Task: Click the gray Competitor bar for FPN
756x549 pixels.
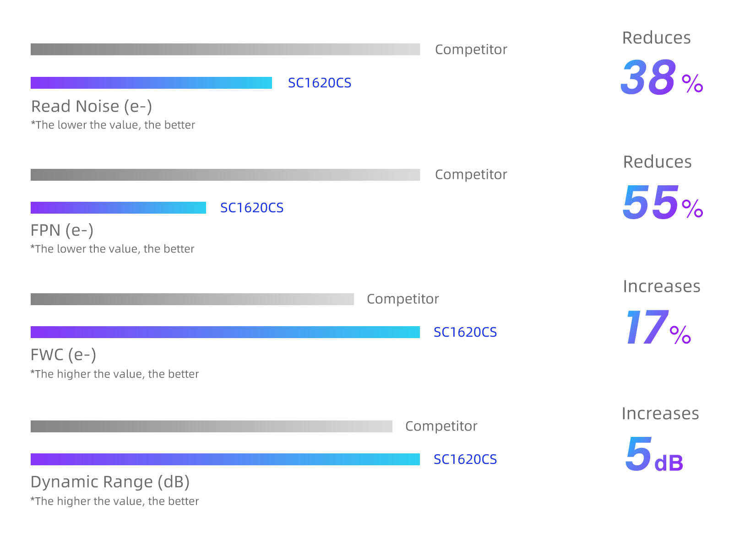Action: coord(225,175)
